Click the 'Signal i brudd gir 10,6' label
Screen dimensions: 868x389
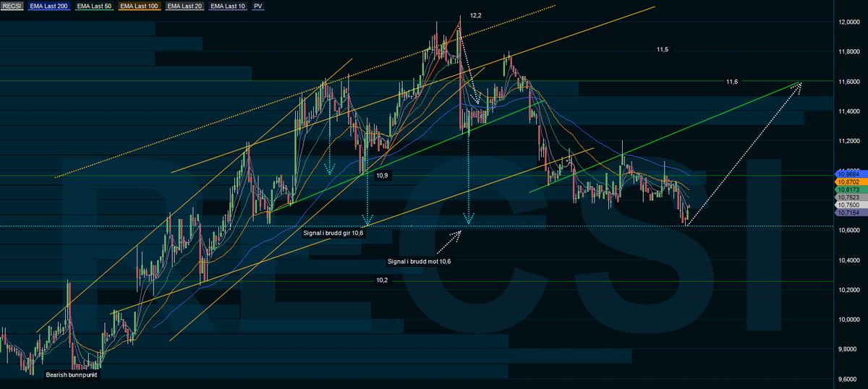334,233
